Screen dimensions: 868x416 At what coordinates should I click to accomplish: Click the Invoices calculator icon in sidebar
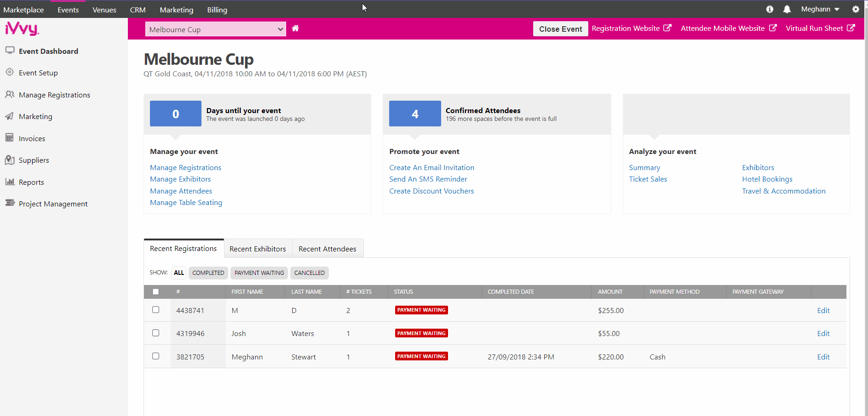[10, 137]
